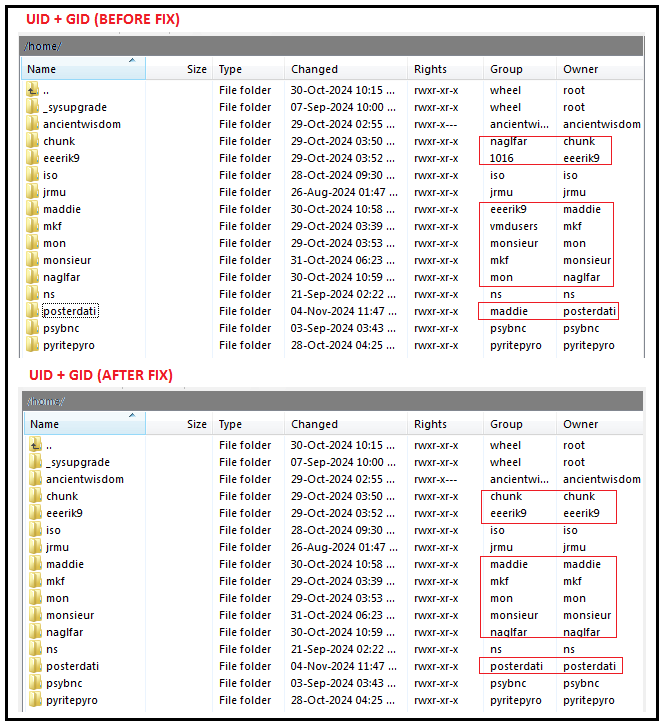Click Name column sort arrow in top panel
Image resolution: width=664 pixels, height=728 pixels.
click(x=131, y=62)
